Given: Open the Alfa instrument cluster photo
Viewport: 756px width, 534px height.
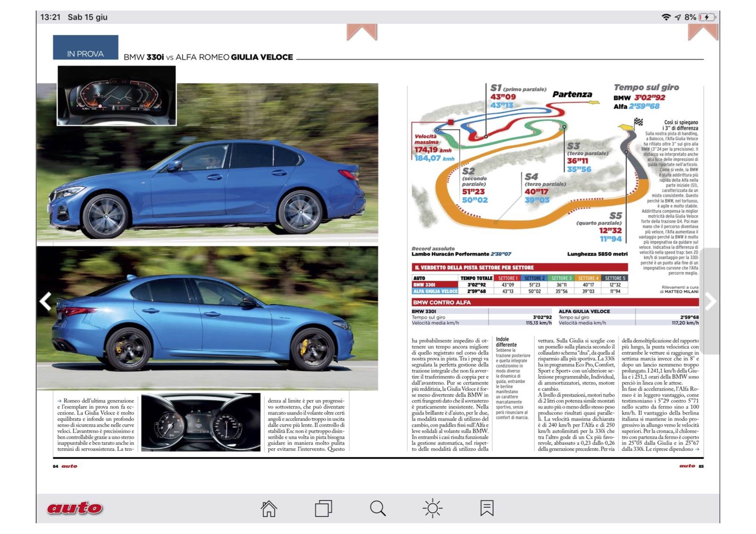Looking at the screenshot, I should click(x=201, y=422).
